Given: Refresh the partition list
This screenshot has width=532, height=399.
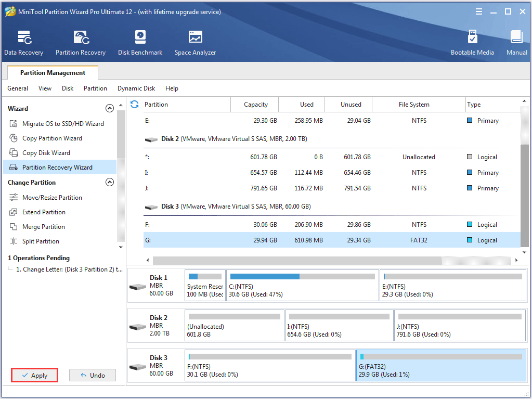Looking at the screenshot, I should (x=134, y=105).
